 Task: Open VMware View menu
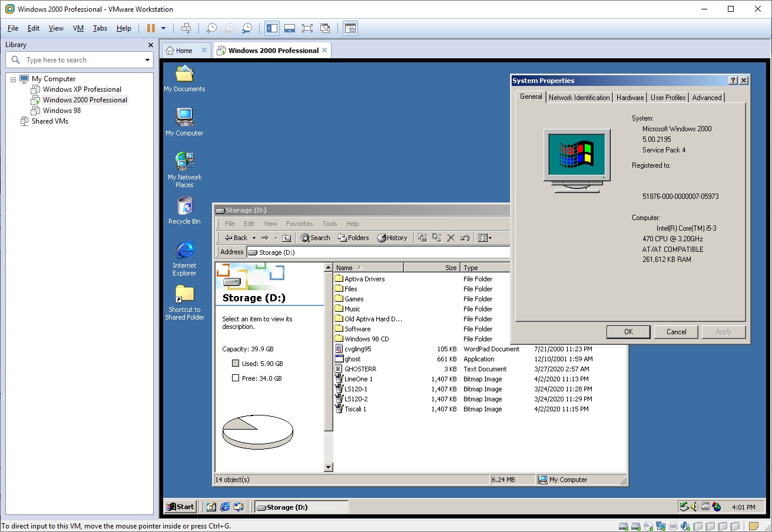pyautogui.click(x=56, y=28)
